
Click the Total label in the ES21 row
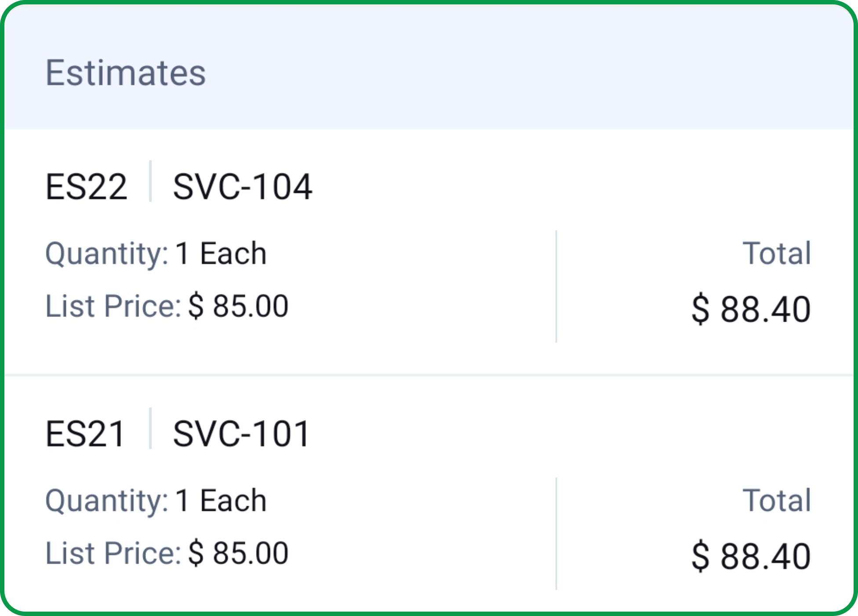[x=777, y=500]
